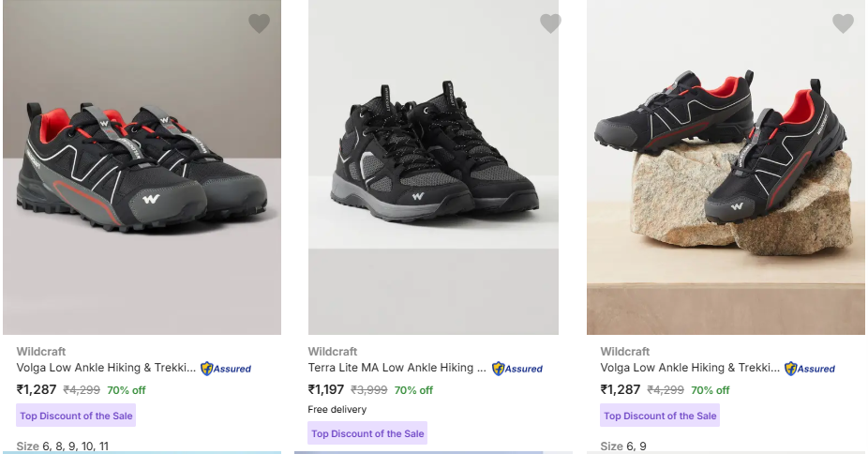Image resolution: width=868 pixels, height=454 pixels.
Task: Wishlist the first Volga hiking shoe
Action: (x=259, y=23)
